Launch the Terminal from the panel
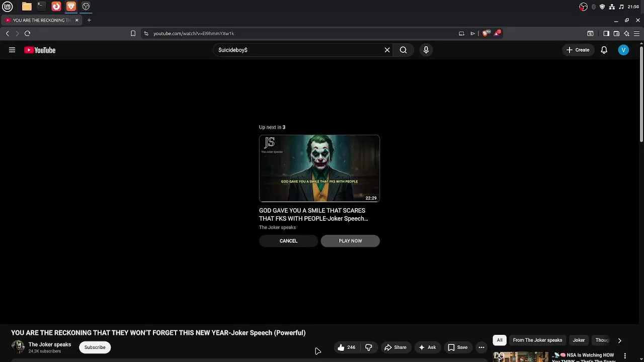644x362 pixels. 41,7
